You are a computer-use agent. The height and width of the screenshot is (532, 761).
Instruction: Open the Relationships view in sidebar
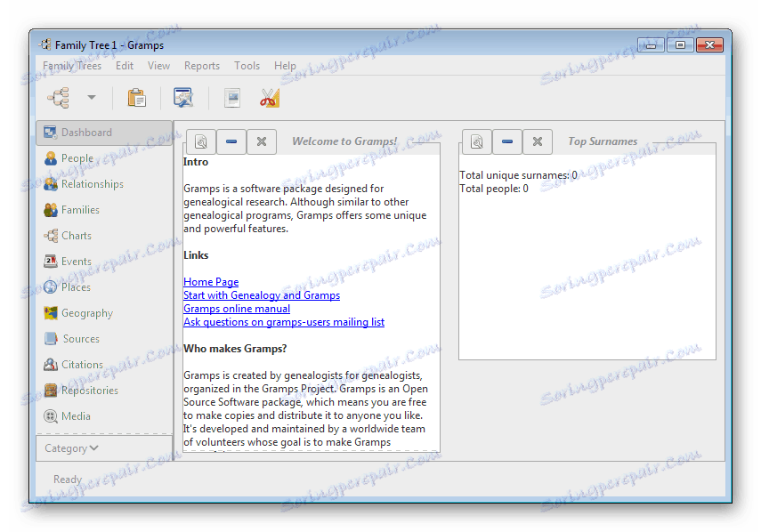[84, 184]
